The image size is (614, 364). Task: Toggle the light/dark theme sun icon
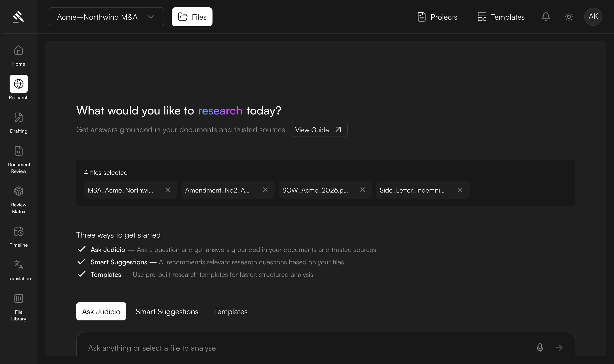point(569,17)
